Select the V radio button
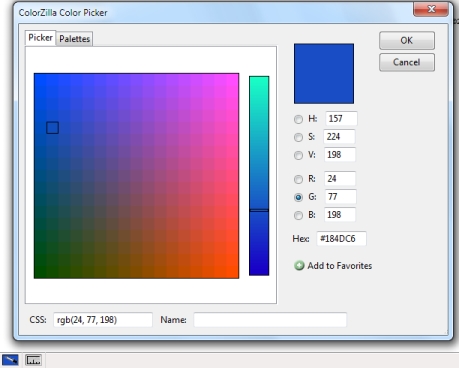459x368 pixels. click(298, 155)
